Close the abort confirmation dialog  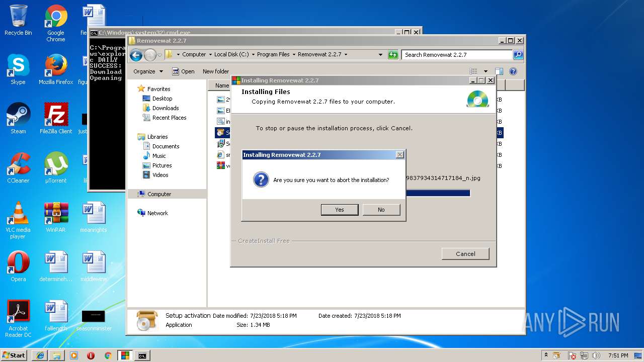[x=400, y=155]
